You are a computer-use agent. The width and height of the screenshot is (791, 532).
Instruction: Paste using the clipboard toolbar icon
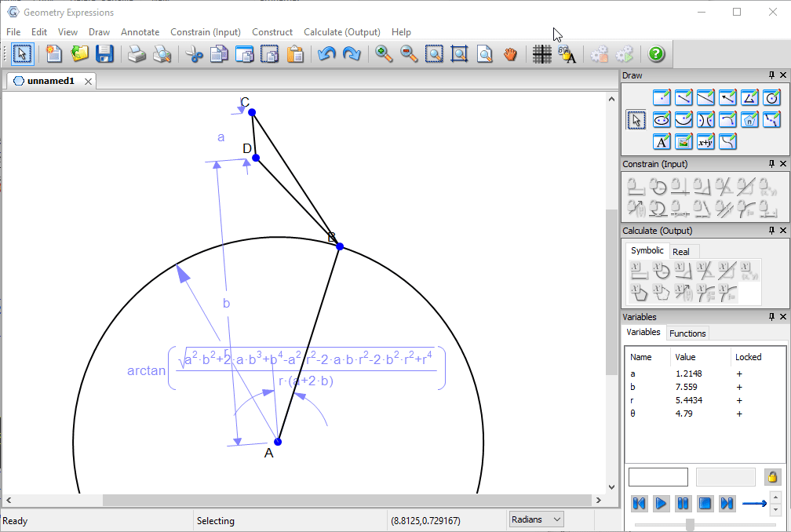(295, 54)
